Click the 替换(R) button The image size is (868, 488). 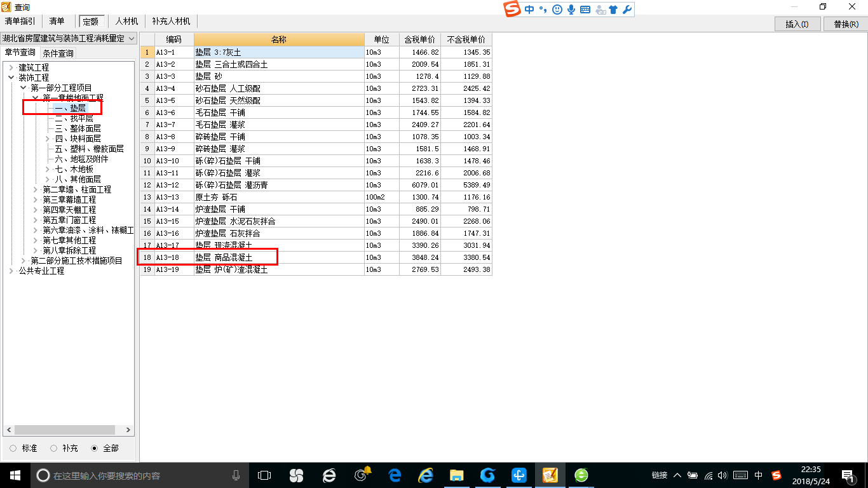click(846, 24)
